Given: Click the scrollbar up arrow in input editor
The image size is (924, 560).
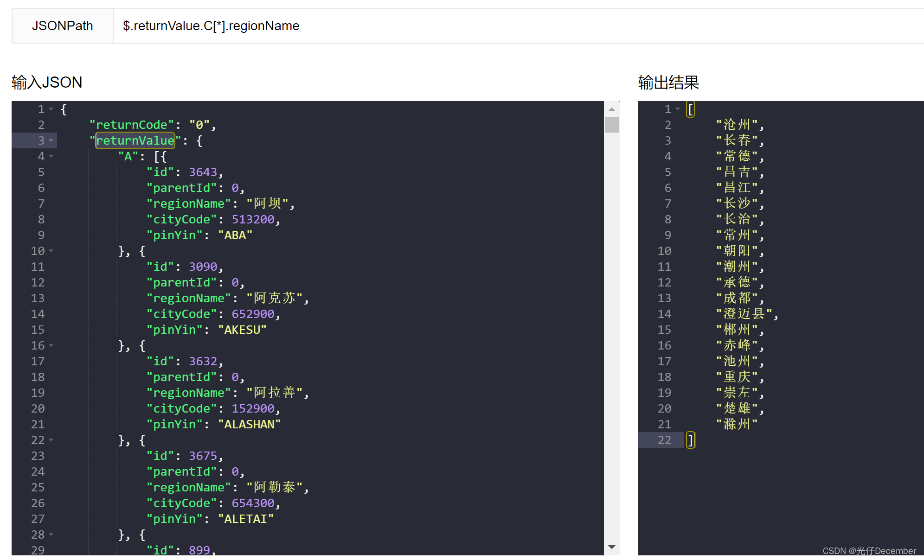Looking at the screenshot, I should coord(612,109).
